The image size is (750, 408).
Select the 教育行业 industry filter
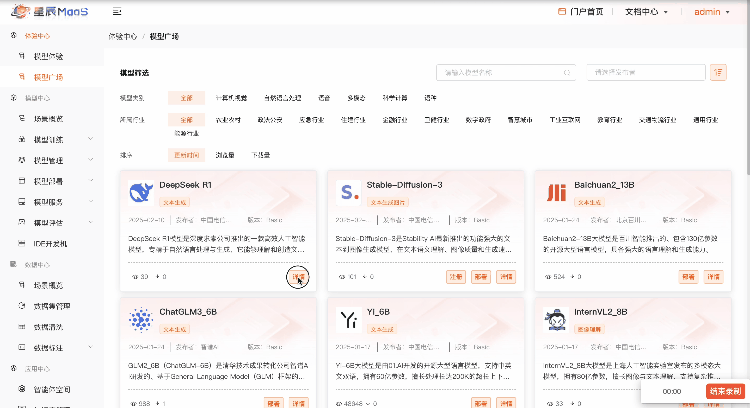click(x=609, y=120)
